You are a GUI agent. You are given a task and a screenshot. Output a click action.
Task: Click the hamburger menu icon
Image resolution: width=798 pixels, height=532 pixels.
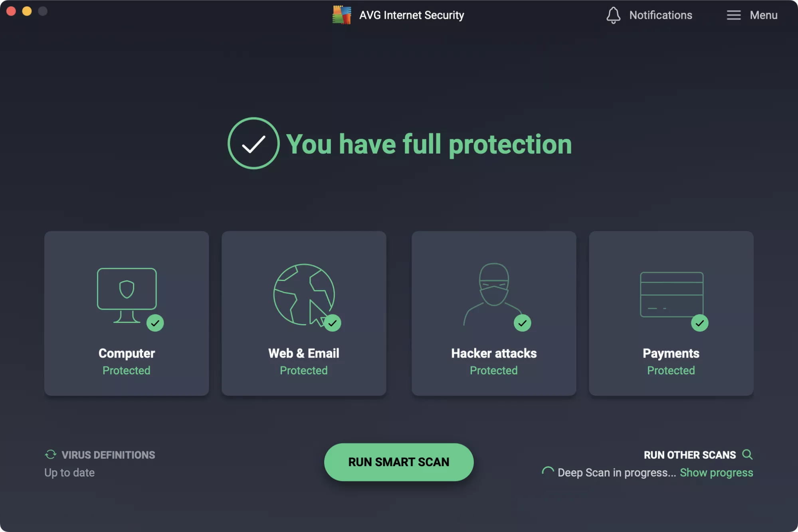point(733,15)
